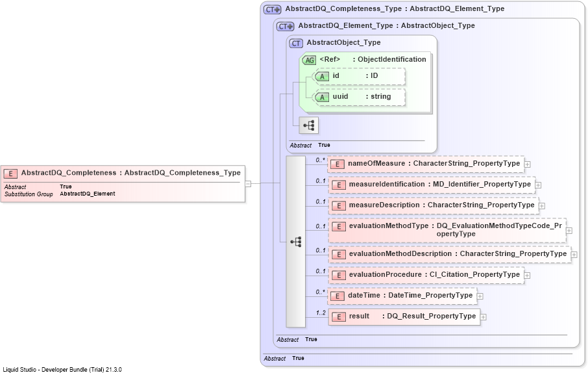Screen dimensions: 588x373
Task: Expand dateTime element
Action: click(x=480, y=296)
